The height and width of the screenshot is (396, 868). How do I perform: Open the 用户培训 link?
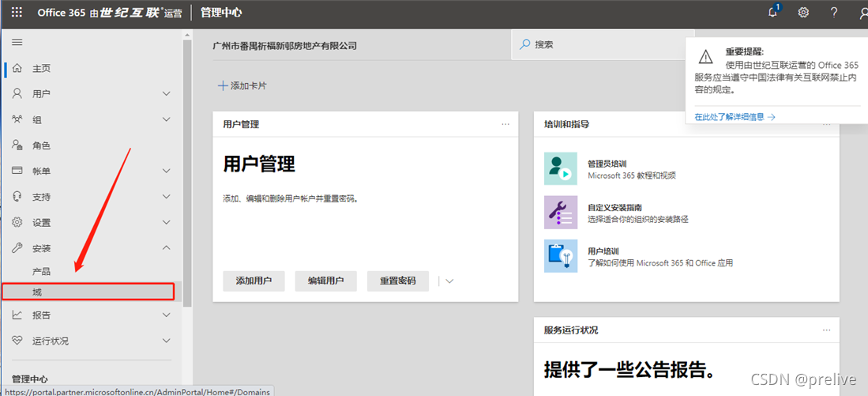pos(603,251)
